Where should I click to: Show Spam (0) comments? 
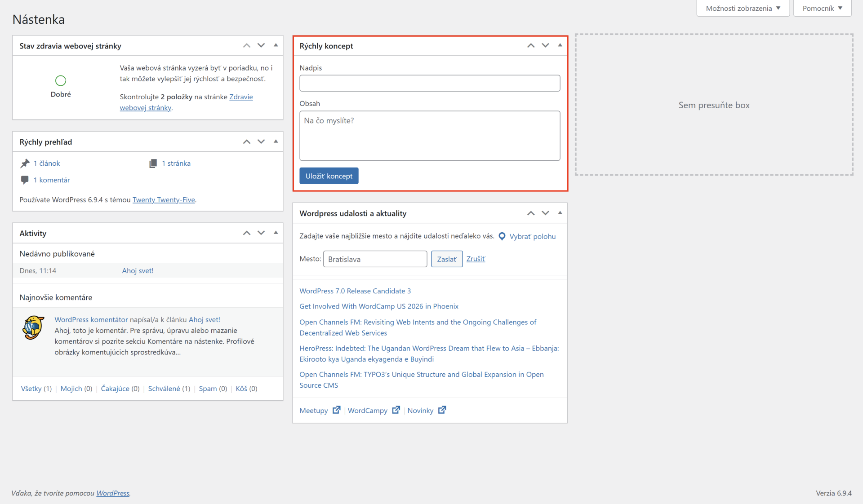[213, 388]
